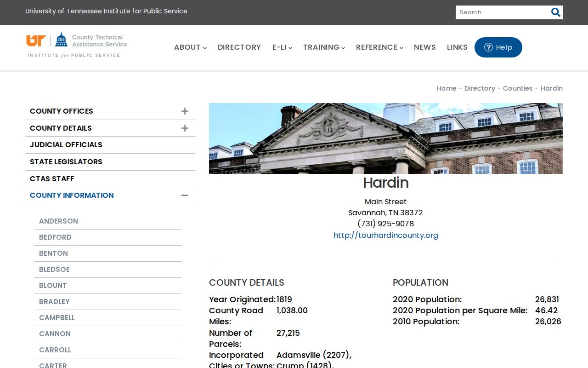
Task: Click the Directory breadcrumb link
Action: click(480, 88)
